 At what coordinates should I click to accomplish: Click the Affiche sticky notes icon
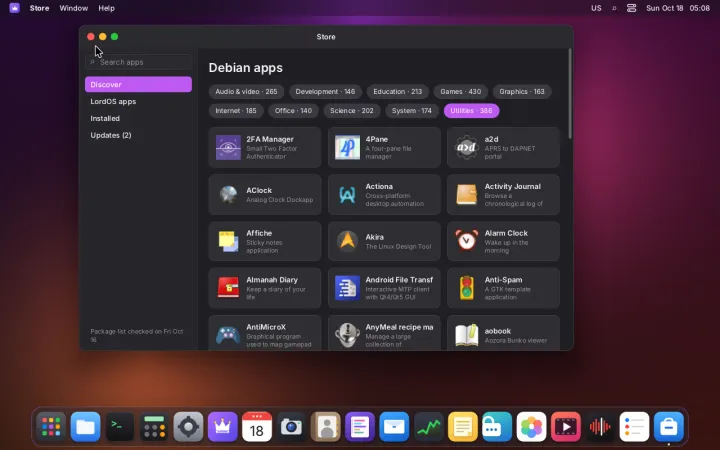(x=228, y=242)
